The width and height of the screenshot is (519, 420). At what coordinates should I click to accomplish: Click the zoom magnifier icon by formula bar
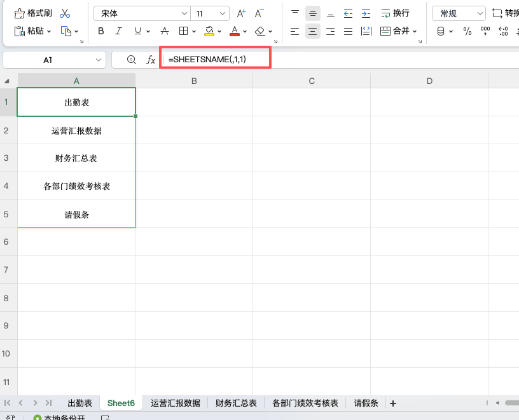[132, 60]
